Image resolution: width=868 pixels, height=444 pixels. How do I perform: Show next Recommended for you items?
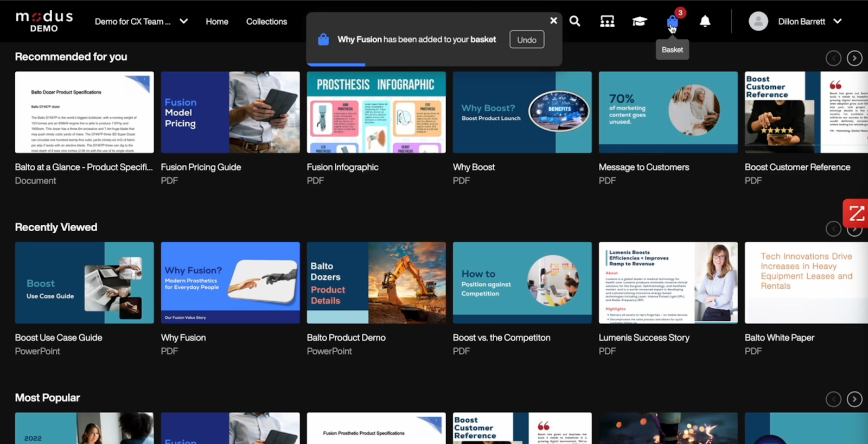(x=854, y=58)
